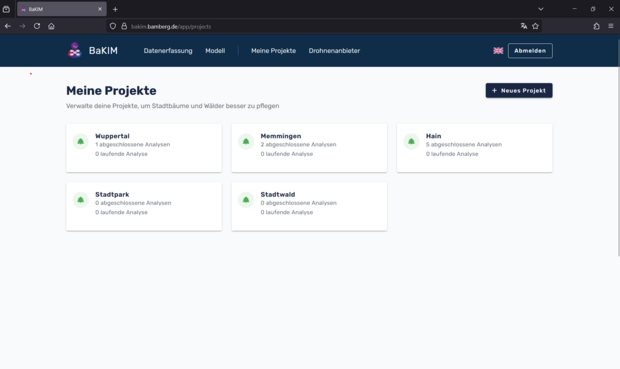Click the browser forward arrow
The width and height of the screenshot is (620, 369).
point(23,26)
